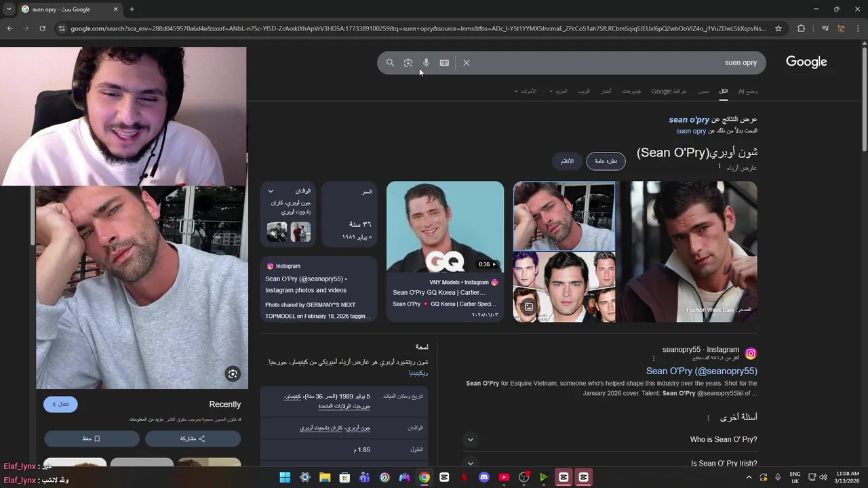Search instead for original 'suen opry' link
Screen dimensions: 868x488
point(691,131)
